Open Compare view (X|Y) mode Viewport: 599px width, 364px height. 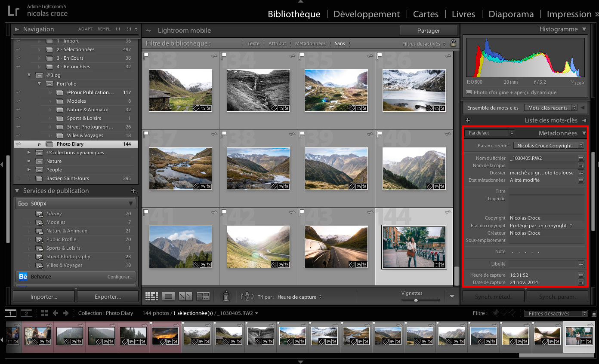(x=185, y=297)
